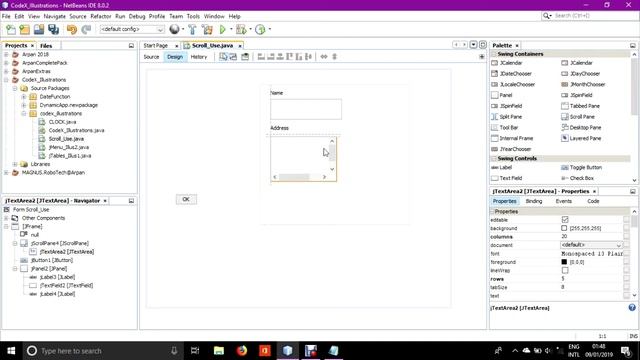
Task: Click the New Project toolbar icon
Action: coord(24,29)
